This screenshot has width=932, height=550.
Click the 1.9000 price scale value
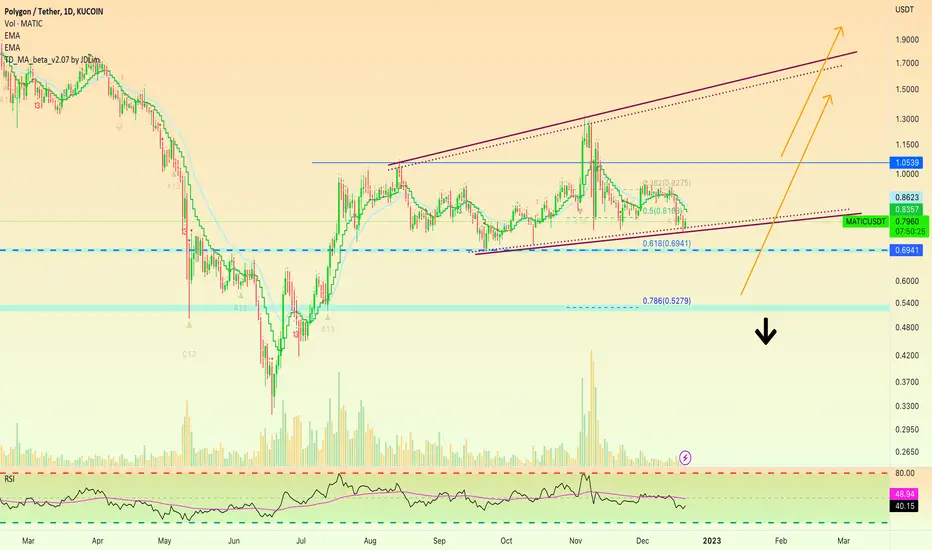tap(906, 40)
